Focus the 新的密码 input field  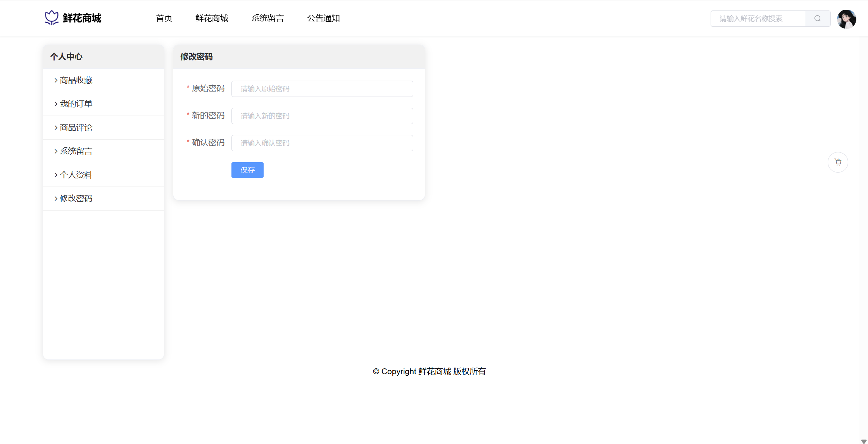322,116
